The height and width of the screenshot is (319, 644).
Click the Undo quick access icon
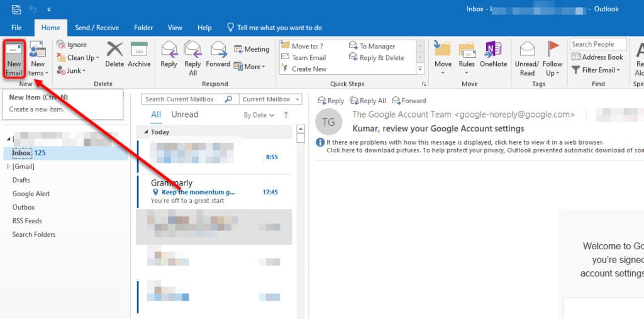(x=33, y=9)
